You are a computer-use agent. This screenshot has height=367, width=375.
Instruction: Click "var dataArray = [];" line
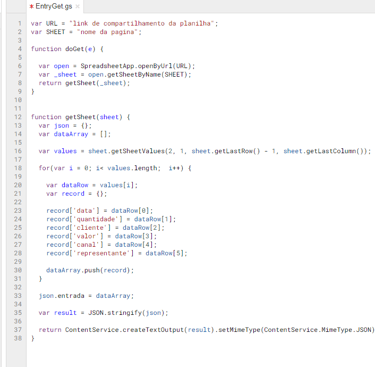click(75, 134)
